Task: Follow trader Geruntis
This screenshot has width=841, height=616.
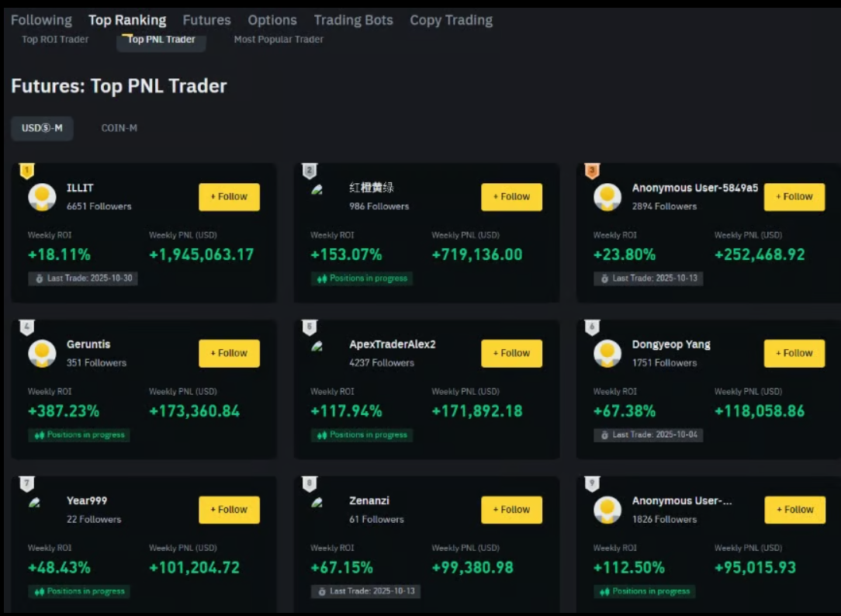Action: coord(229,353)
